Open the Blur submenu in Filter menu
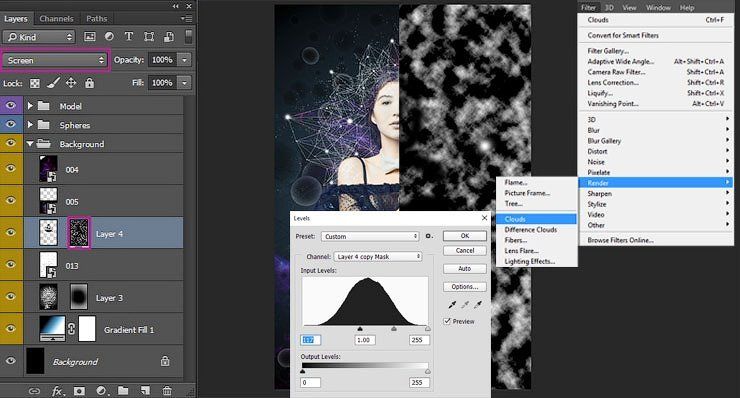Image resolution: width=740 pixels, height=398 pixels. tap(656, 130)
